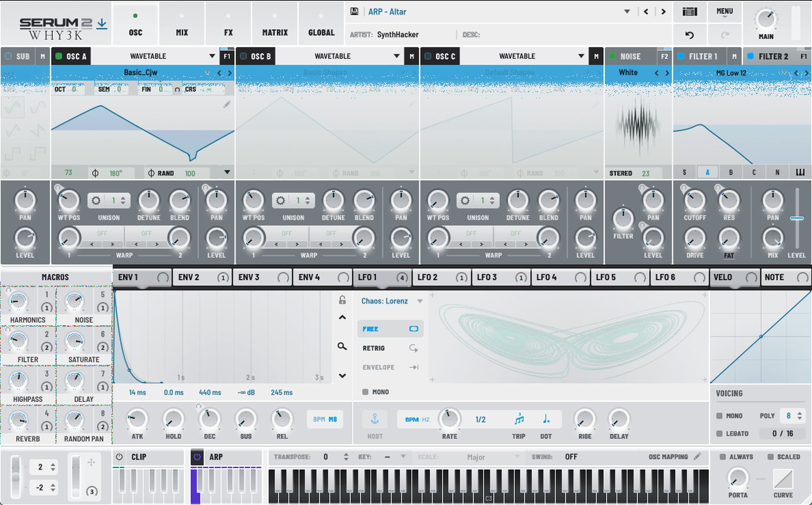Viewport: 812px width, 505px height.
Task: Click the envelope scroll up chevron
Action: point(342,317)
